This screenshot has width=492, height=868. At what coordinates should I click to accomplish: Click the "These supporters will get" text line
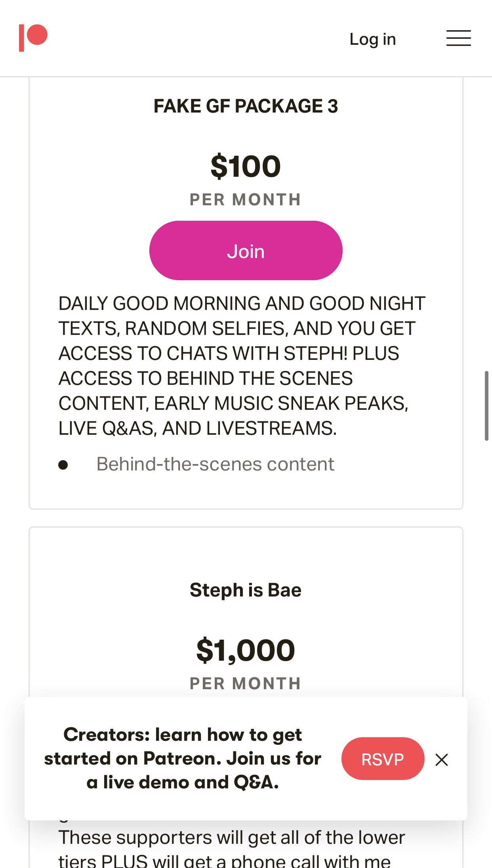point(232,838)
